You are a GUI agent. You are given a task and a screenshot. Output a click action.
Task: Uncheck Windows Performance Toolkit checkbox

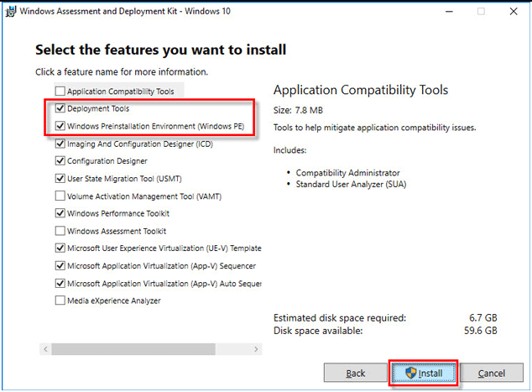coord(60,213)
